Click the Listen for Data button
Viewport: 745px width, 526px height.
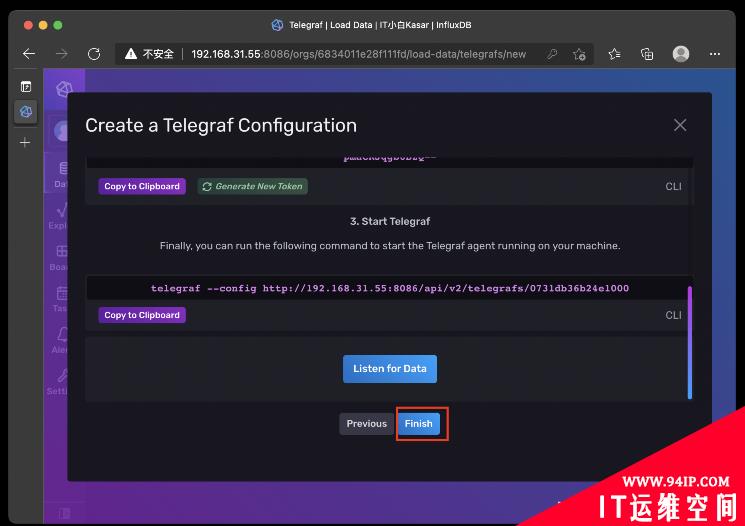[390, 369]
